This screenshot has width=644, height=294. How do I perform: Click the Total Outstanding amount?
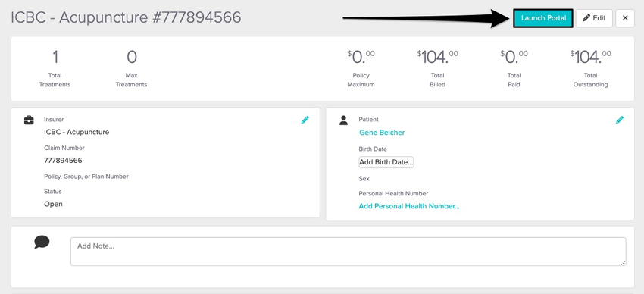click(591, 57)
